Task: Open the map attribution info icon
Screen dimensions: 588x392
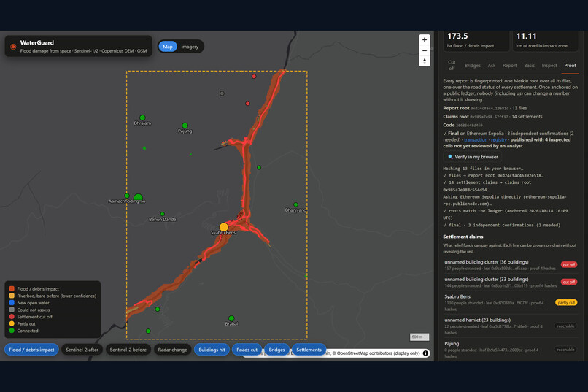Action: 425,353
